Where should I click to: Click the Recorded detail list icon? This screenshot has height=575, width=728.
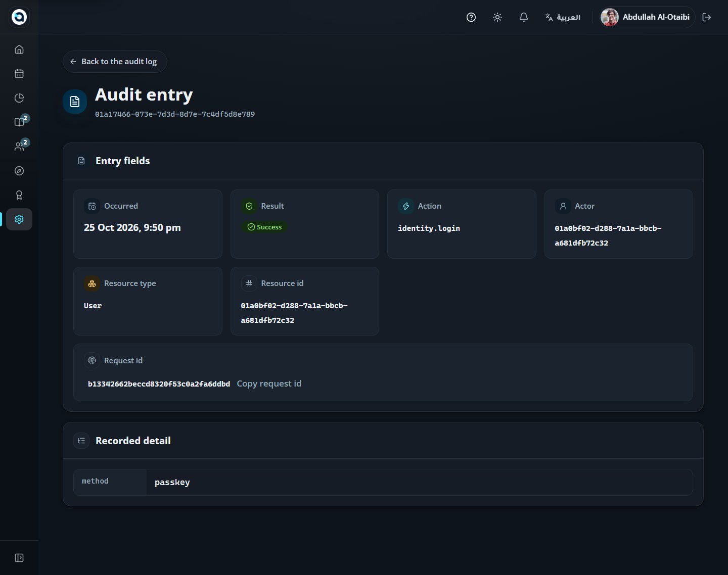(81, 441)
